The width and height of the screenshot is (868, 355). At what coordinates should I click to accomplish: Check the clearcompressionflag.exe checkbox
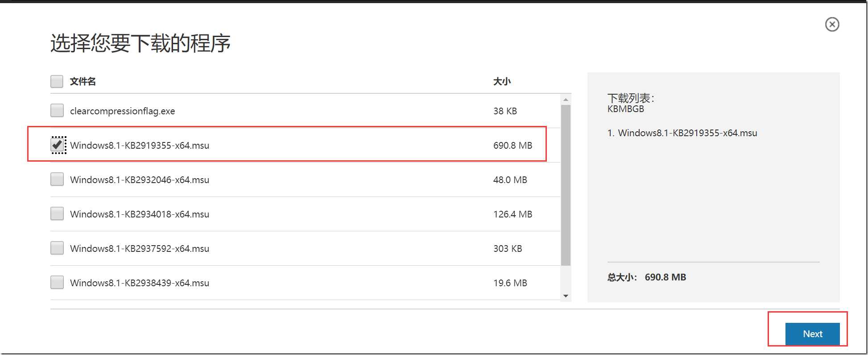tap(57, 110)
